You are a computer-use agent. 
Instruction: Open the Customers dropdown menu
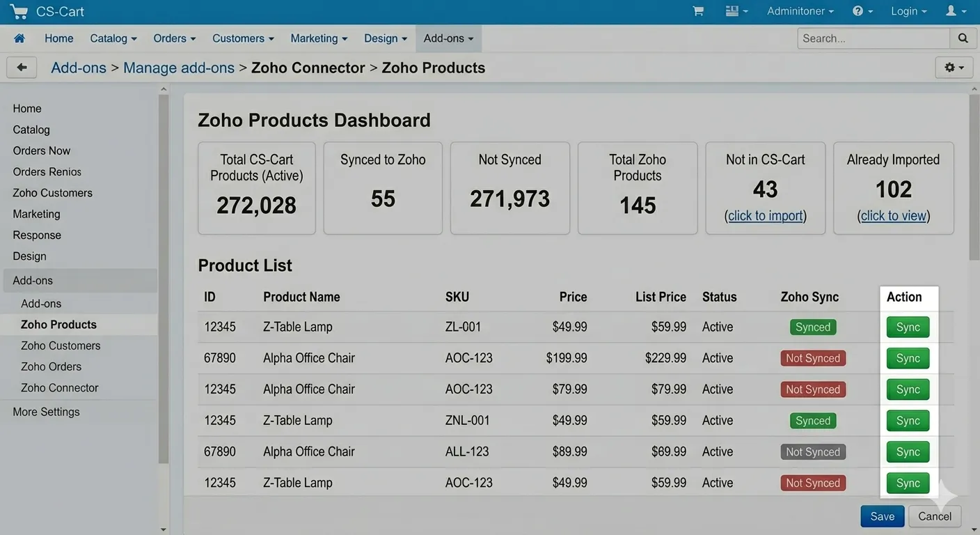point(244,38)
